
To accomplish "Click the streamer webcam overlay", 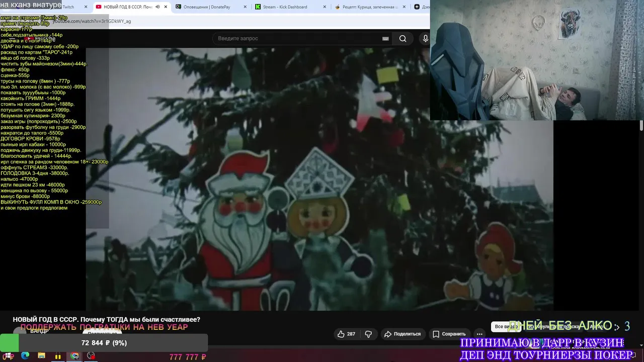I will click(537, 60).
